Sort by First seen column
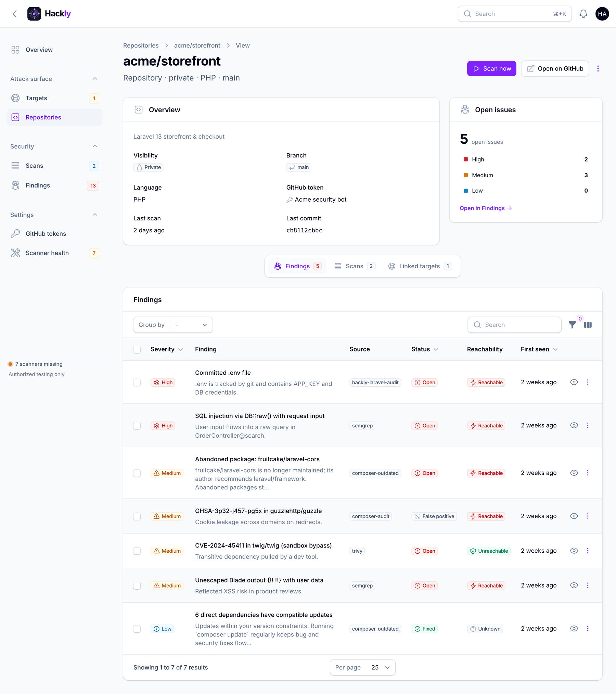This screenshot has height=694, width=616. coord(539,349)
